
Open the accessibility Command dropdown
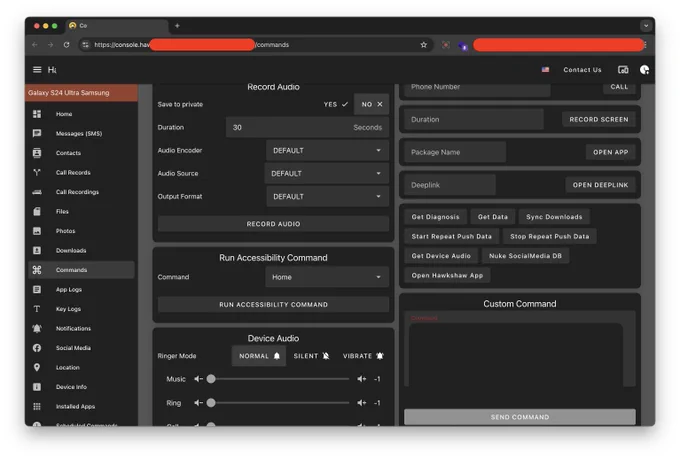pos(327,277)
